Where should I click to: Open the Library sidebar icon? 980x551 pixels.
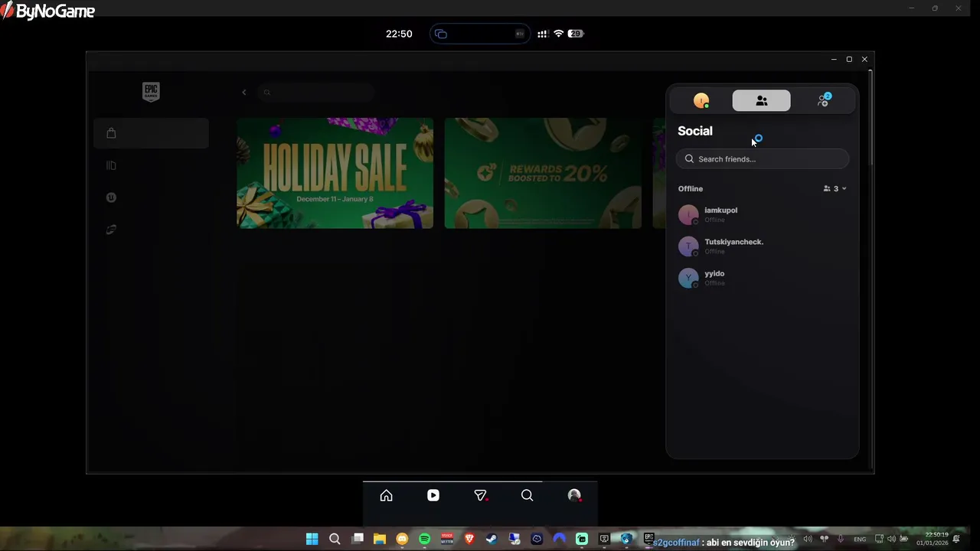click(x=111, y=165)
